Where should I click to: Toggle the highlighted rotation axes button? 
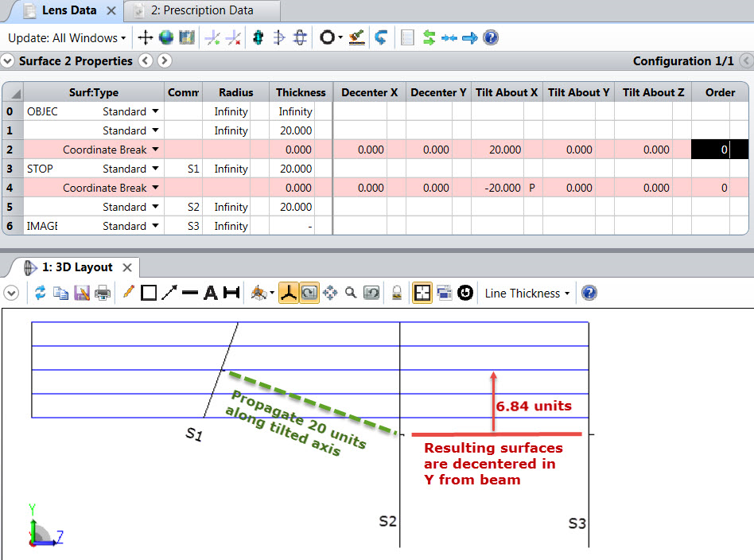(289, 293)
